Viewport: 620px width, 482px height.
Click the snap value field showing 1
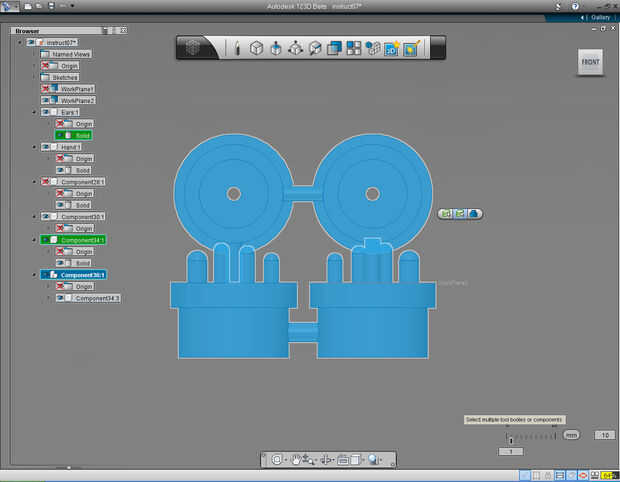[x=510, y=451]
